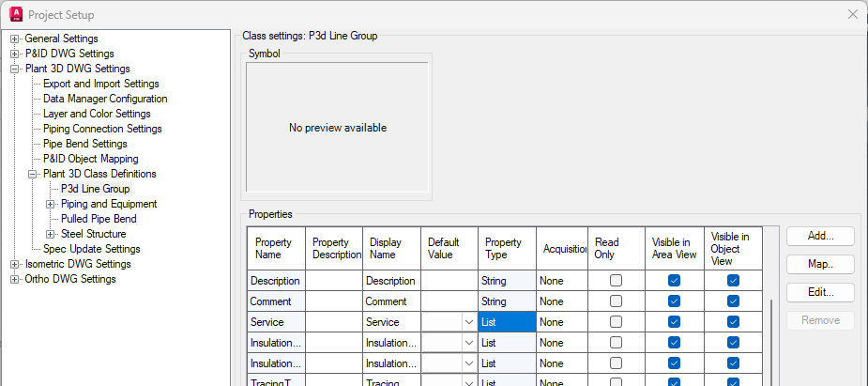
Task: Click the Visible in Area View header
Action: point(675,248)
